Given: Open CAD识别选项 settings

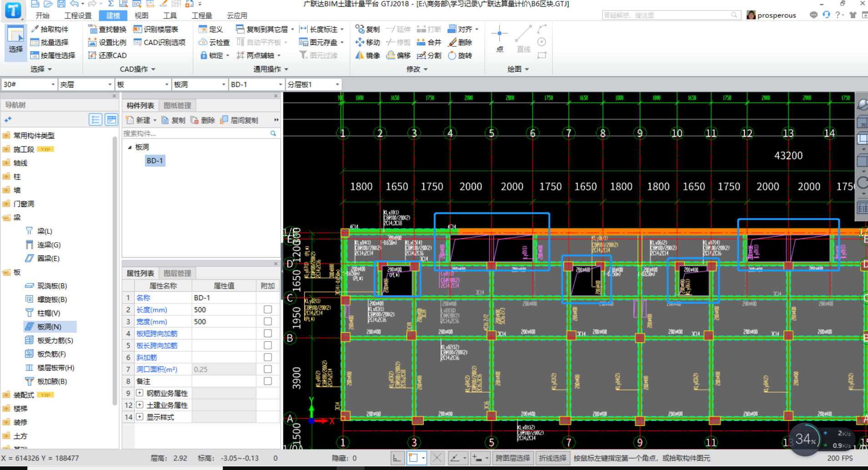Looking at the screenshot, I should tap(159, 42).
